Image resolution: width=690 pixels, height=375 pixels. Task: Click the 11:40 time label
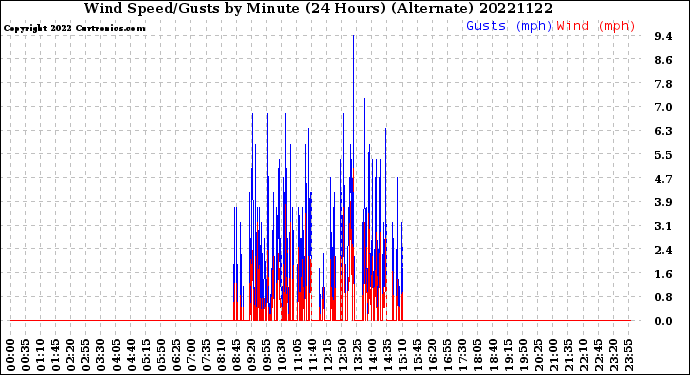(312, 355)
